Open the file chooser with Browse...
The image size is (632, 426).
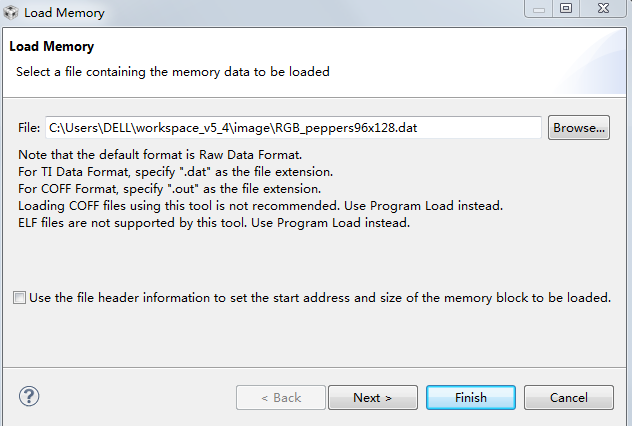pyautogui.click(x=579, y=128)
